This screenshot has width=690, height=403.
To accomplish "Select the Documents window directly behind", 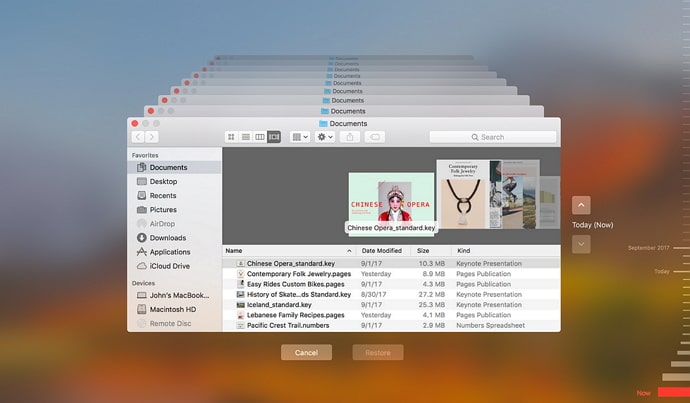I will click(x=344, y=111).
